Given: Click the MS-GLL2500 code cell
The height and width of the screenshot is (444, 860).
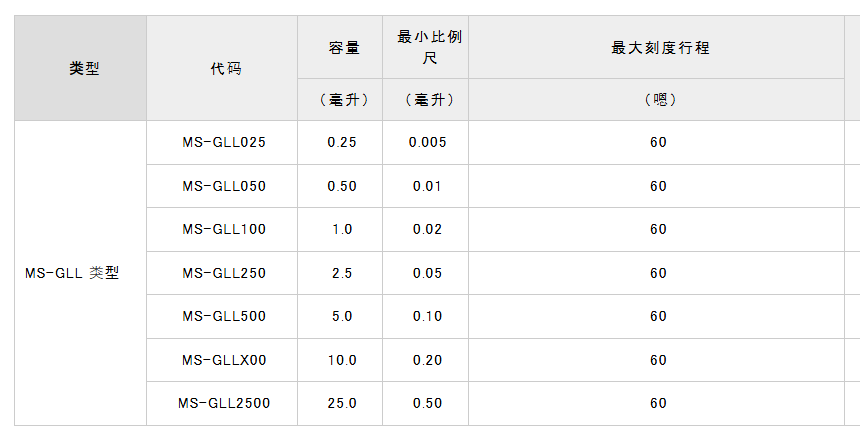Looking at the screenshot, I should pos(224,403).
